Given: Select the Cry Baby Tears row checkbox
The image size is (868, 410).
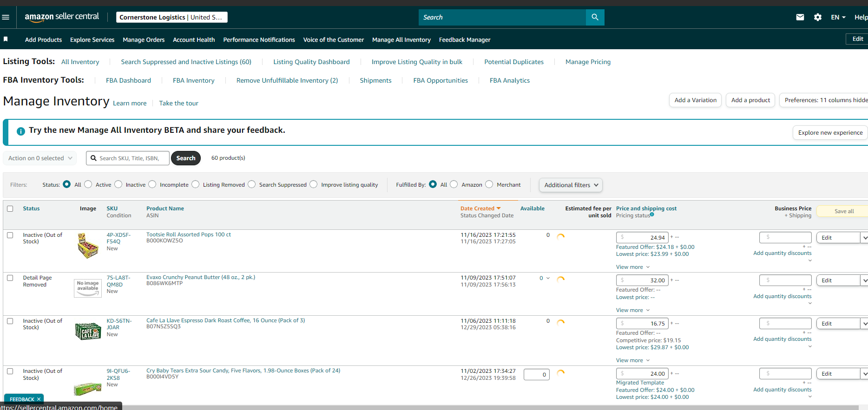Looking at the screenshot, I should pyautogui.click(x=10, y=371).
